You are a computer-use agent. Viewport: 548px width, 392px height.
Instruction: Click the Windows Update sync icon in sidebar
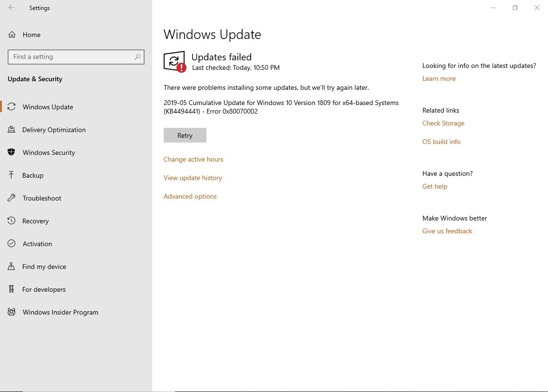click(x=11, y=107)
